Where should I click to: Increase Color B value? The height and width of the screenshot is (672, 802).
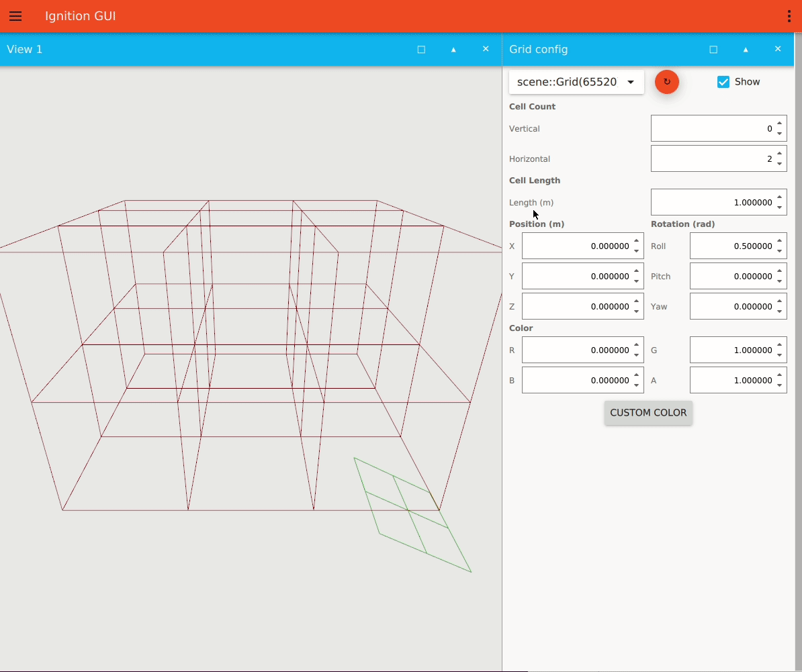[636, 375]
